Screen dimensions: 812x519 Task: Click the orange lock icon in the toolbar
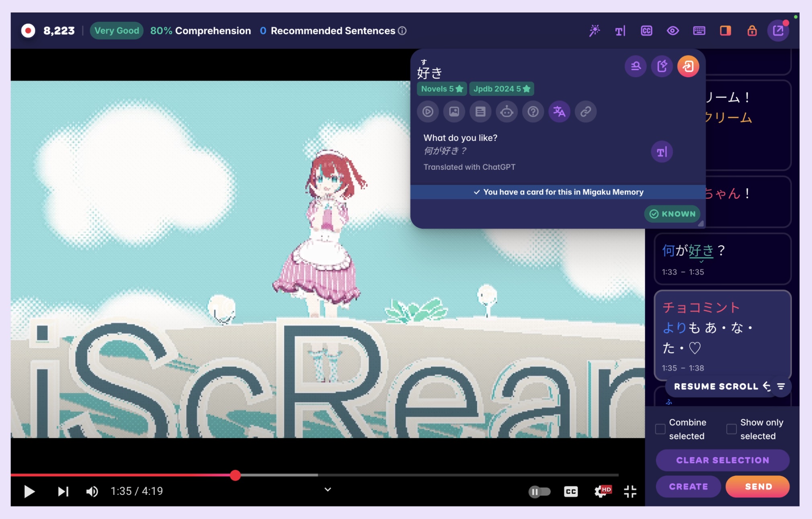point(752,31)
